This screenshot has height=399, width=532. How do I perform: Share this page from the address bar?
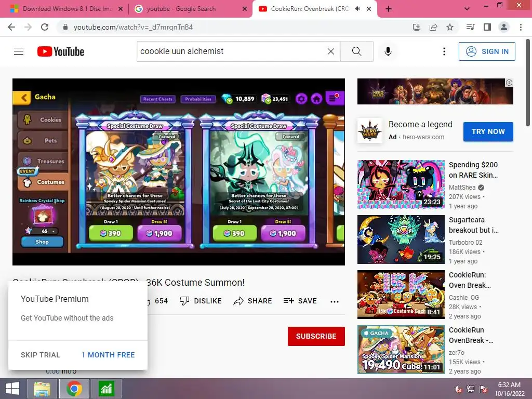(x=433, y=27)
